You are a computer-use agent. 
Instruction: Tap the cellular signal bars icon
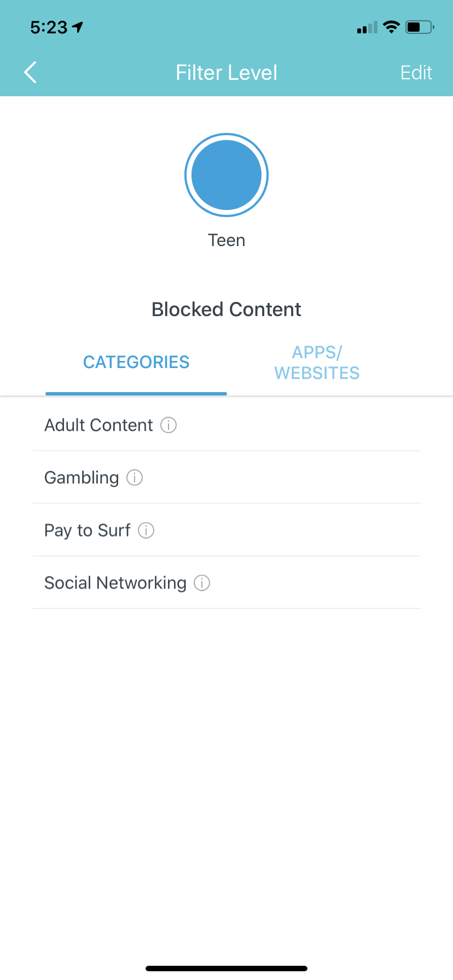coord(367,27)
